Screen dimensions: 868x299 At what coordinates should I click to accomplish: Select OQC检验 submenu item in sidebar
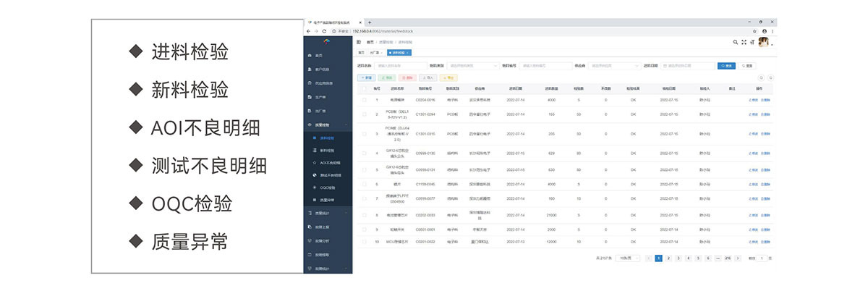click(x=327, y=188)
